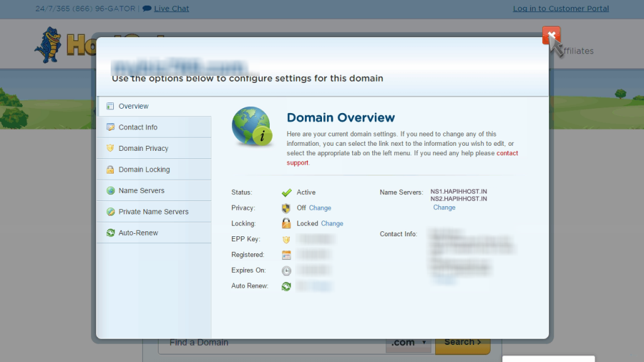The image size is (644, 362).
Task: Click the shield icon next to Privacy
Action: (286, 208)
